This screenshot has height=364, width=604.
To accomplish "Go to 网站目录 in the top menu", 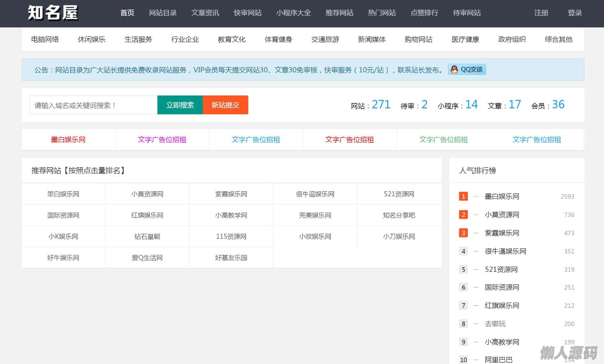I will [x=163, y=13].
